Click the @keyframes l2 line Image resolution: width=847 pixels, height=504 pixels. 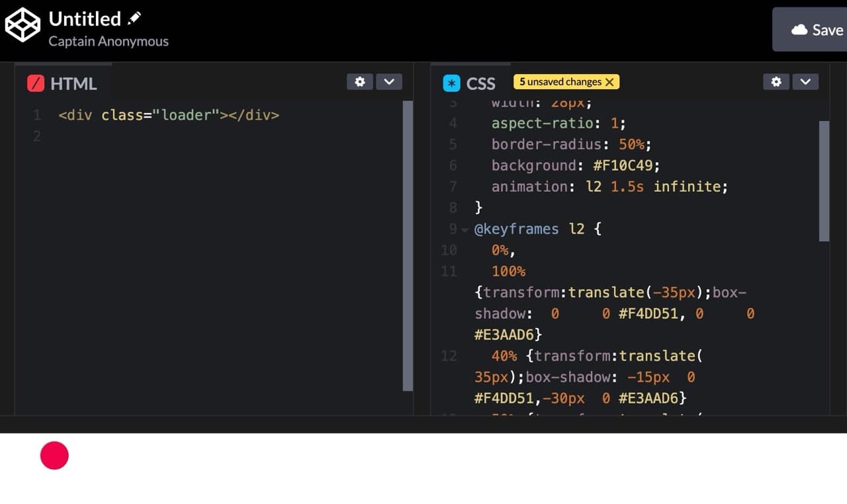tap(537, 229)
